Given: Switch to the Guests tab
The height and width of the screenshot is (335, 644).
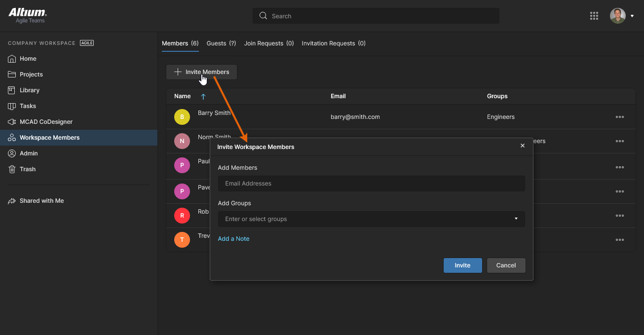Looking at the screenshot, I should click(221, 43).
